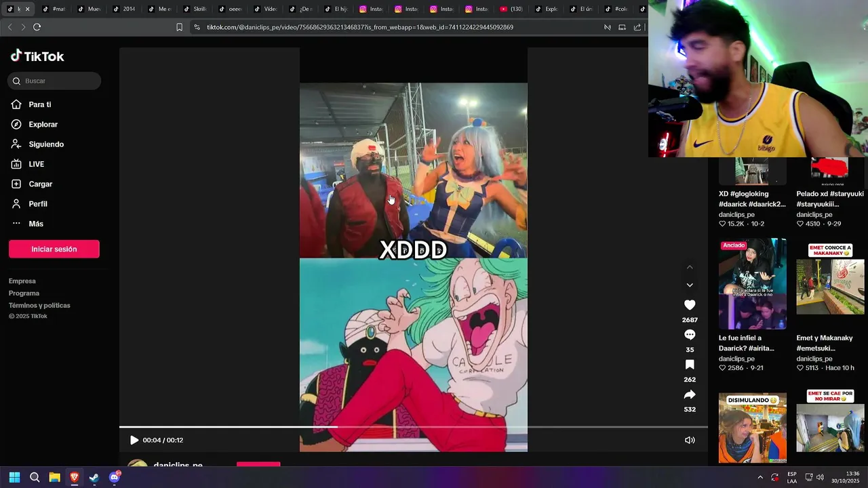This screenshot has width=868, height=488.
Task: Go to Siguiendo feed
Action: (x=45, y=144)
